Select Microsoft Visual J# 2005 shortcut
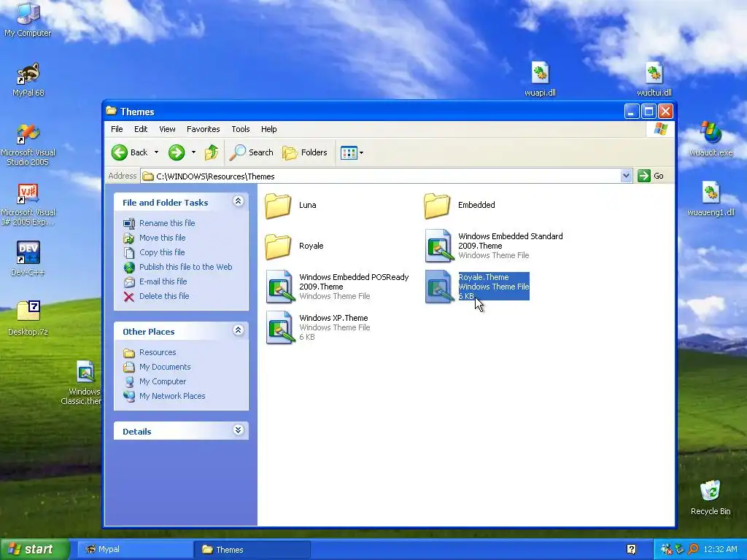This screenshot has width=747, height=560. (x=28, y=204)
